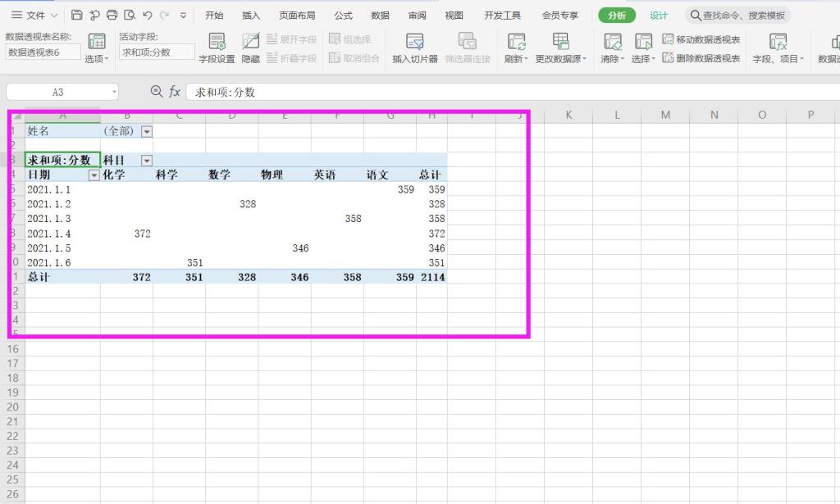840x504 pixels.
Task: Click the 查找命令 search box
Action: [738, 16]
